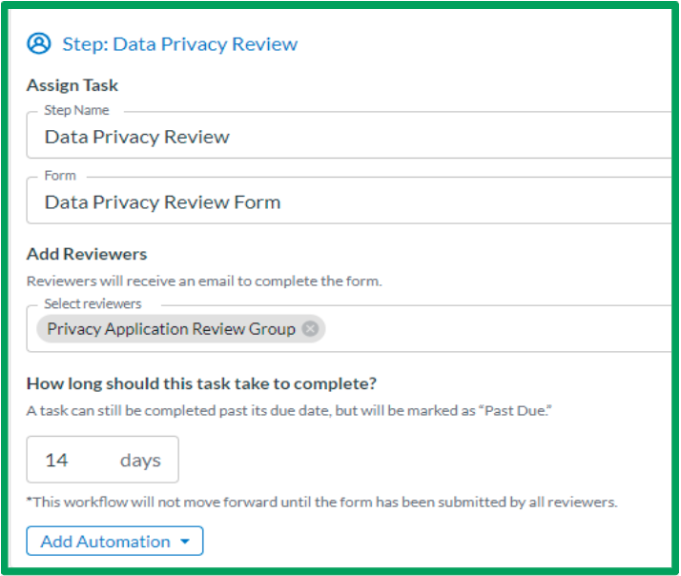The image size is (681, 576).
Task: Focus the Step Name input field
Action: point(350,135)
